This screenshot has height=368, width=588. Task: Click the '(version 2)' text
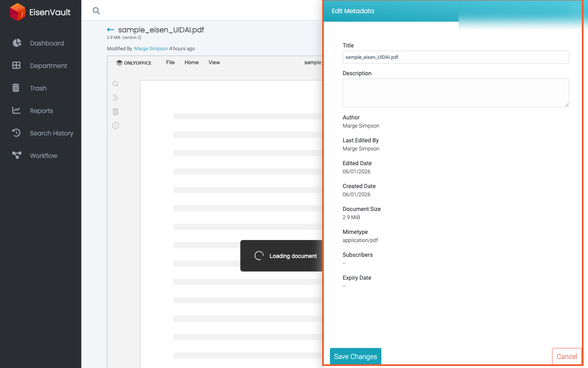coord(132,38)
